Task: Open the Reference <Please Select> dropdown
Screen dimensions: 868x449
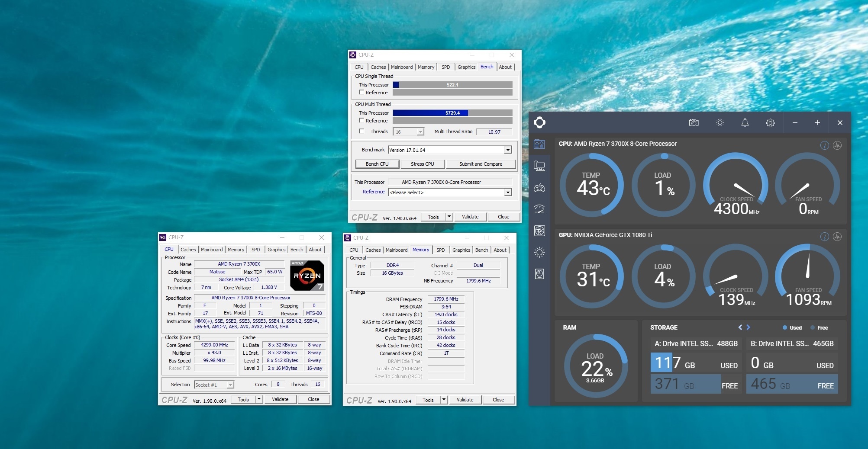Action: coord(450,192)
